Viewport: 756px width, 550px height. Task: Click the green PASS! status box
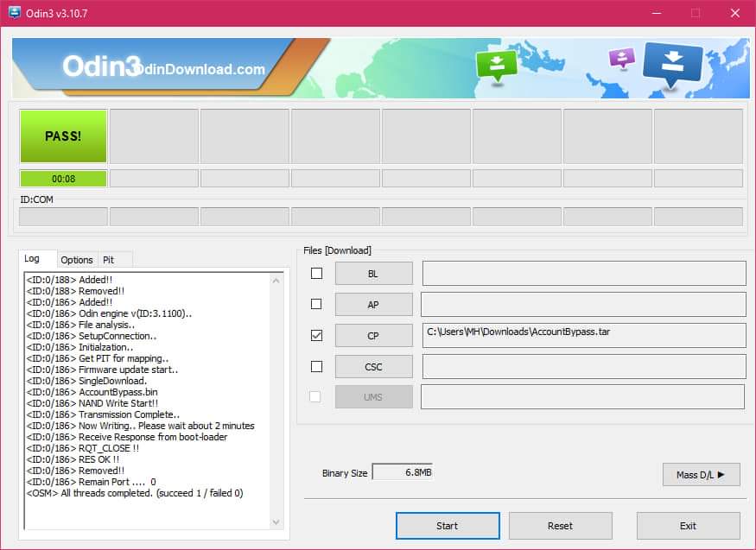63,136
